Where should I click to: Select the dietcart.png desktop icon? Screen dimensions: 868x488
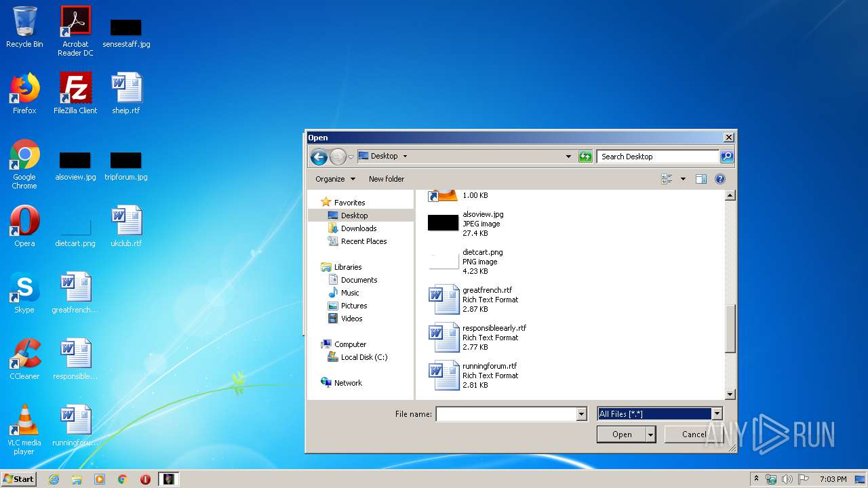75,233
